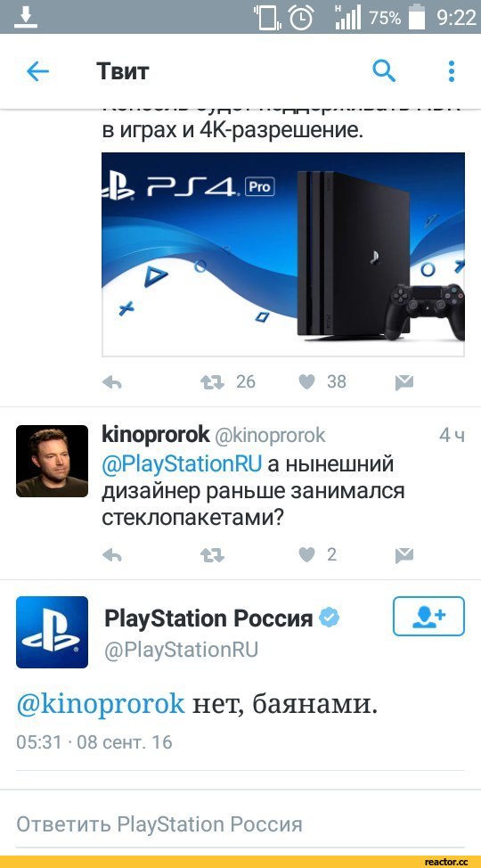Open kinoprorok's profile avatar
Viewport: 481px width, 868px height.
52,461
